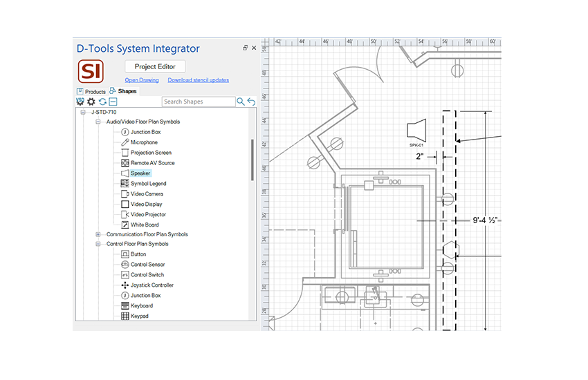Select the Control Sensor shape icon

pyautogui.click(x=125, y=265)
